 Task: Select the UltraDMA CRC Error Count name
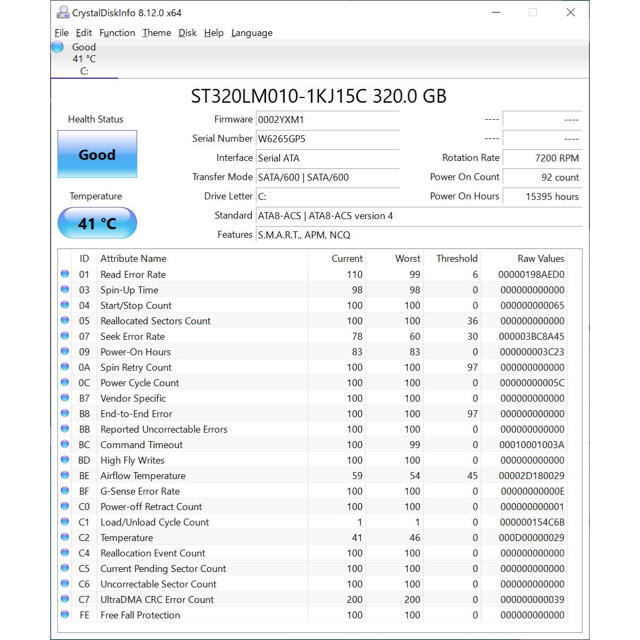pyautogui.click(x=157, y=600)
